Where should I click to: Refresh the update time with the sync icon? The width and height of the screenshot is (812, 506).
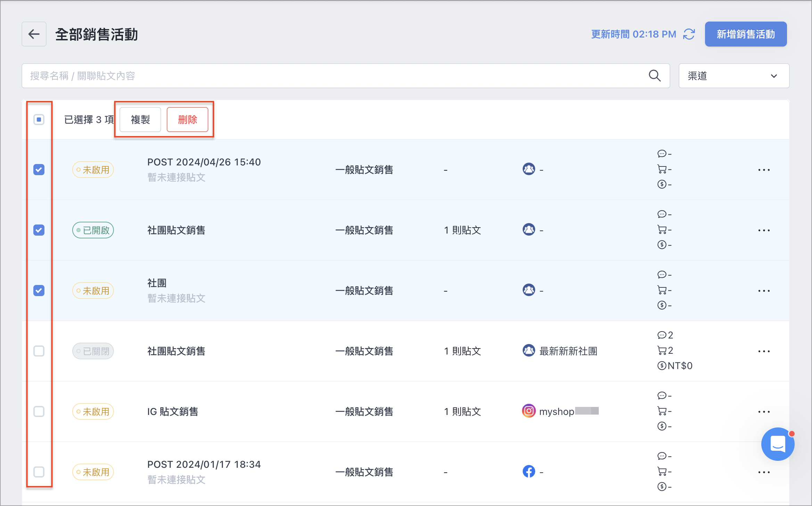pos(689,34)
